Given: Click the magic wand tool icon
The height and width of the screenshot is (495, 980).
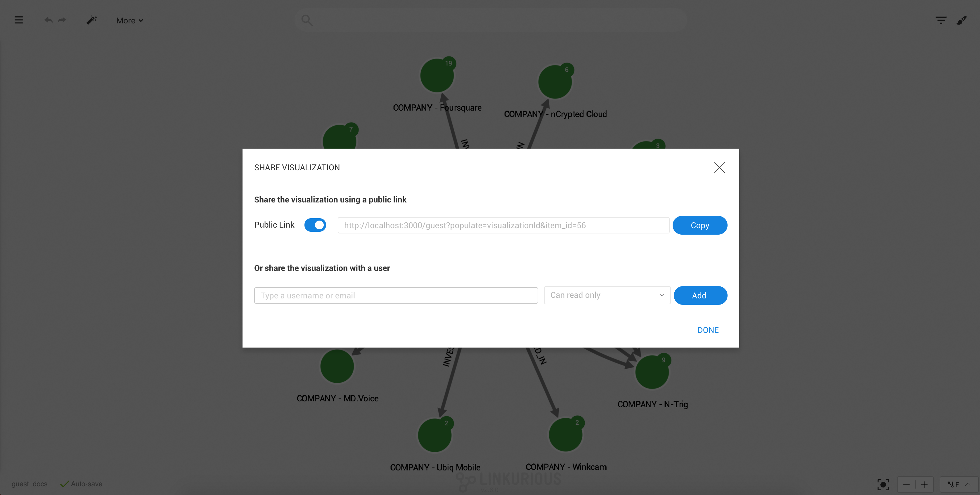Looking at the screenshot, I should click(x=92, y=20).
